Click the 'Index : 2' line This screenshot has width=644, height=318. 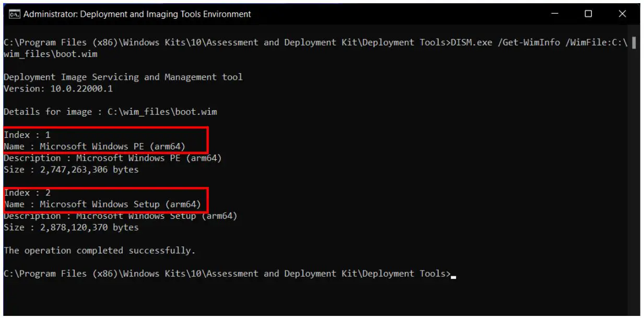point(27,193)
